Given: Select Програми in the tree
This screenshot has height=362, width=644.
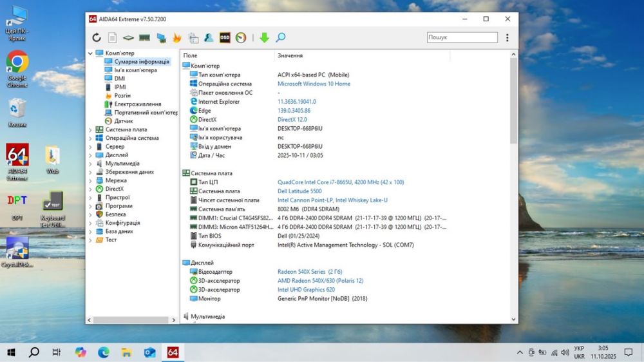Looking at the screenshot, I should click(x=118, y=206).
